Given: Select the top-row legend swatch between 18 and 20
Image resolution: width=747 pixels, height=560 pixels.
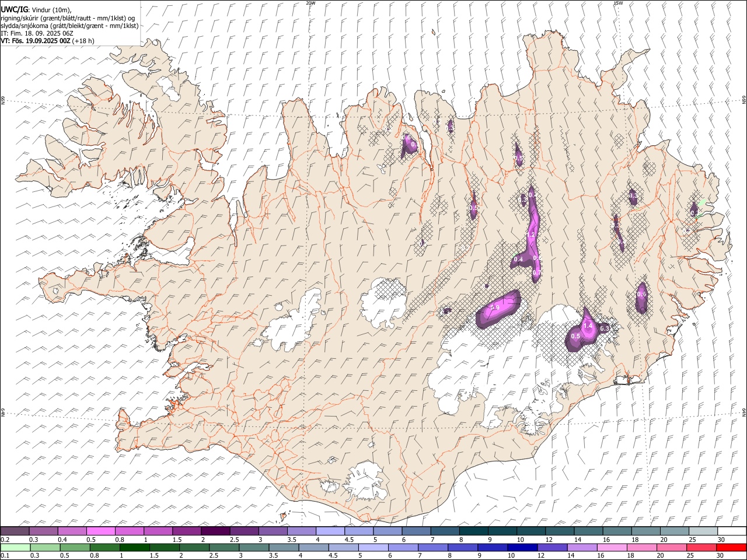Looking at the screenshot, I should (x=645, y=531).
